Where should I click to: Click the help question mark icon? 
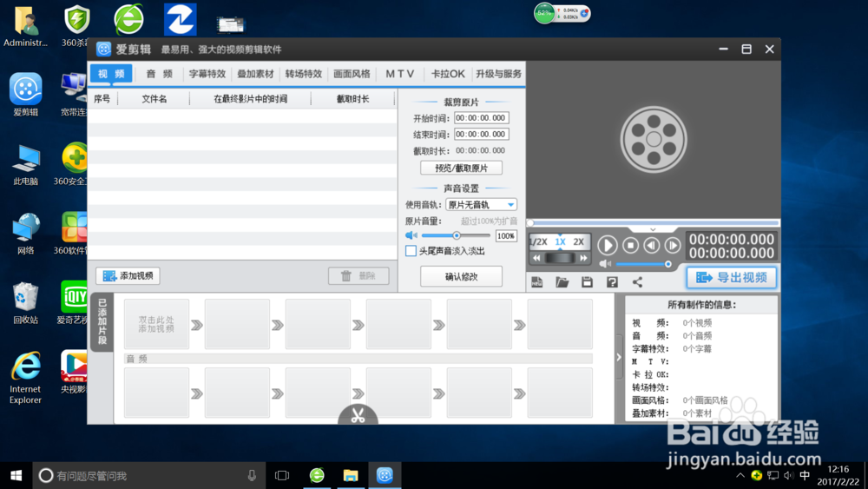(x=612, y=282)
